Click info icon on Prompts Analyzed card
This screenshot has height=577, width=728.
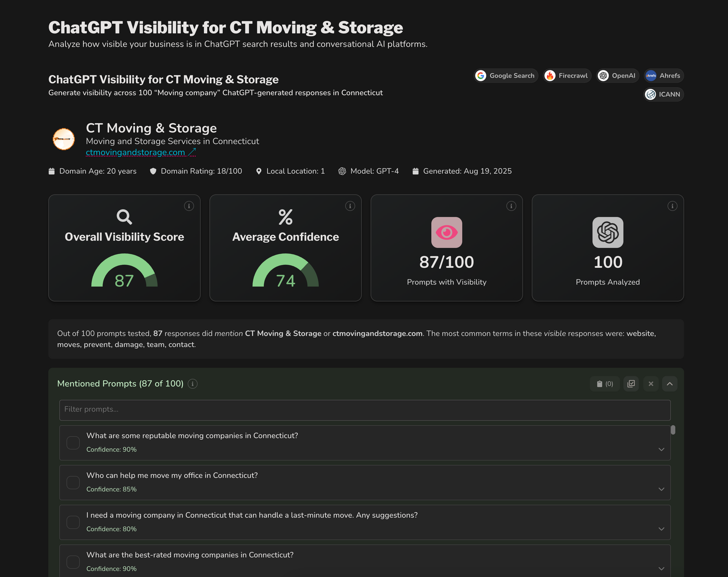(x=672, y=206)
